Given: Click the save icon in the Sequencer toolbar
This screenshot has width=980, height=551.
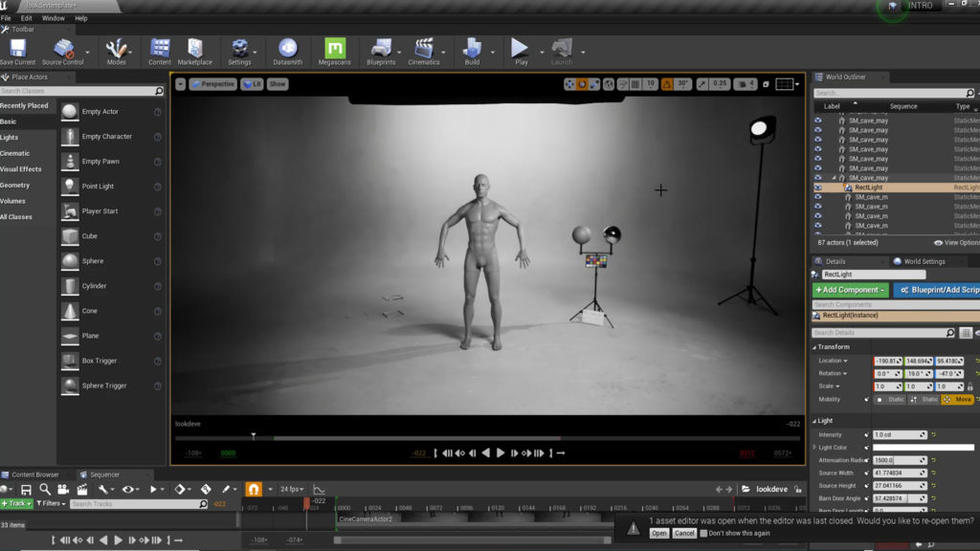Looking at the screenshot, I should coord(27,488).
